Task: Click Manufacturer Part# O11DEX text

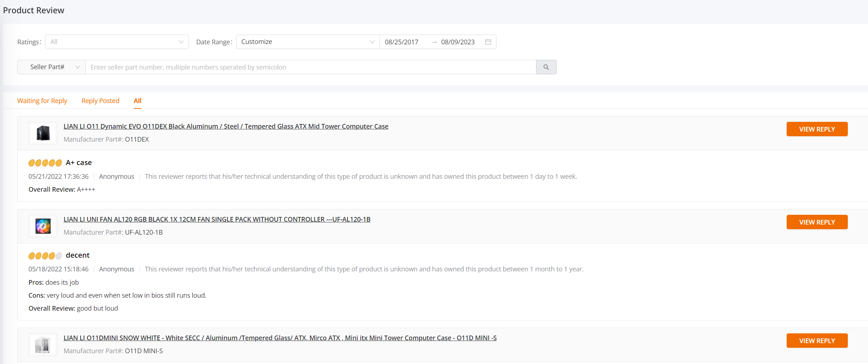Action: point(106,139)
